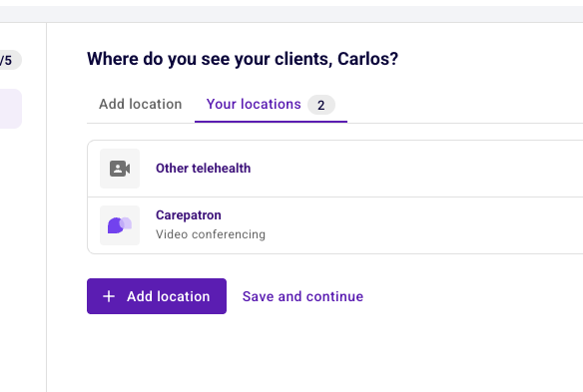The width and height of the screenshot is (583, 392).
Task: Open the Your locations tab
Action: click(271, 104)
